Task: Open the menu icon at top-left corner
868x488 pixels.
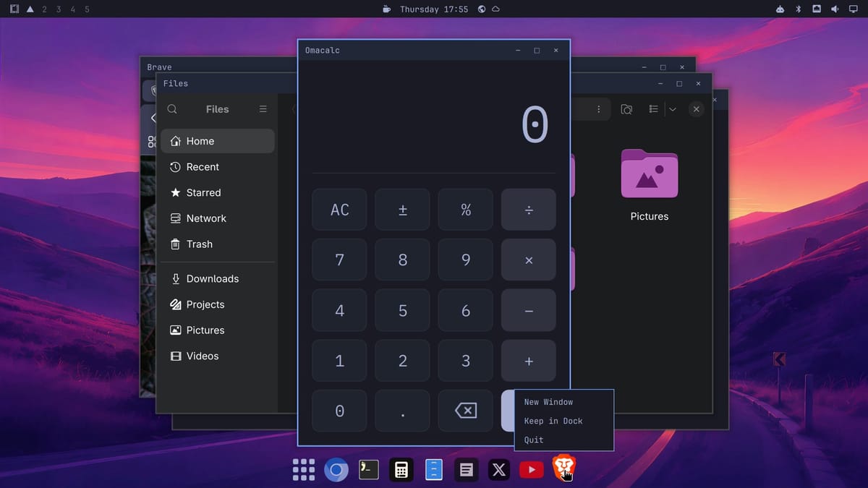Action: tap(14, 9)
